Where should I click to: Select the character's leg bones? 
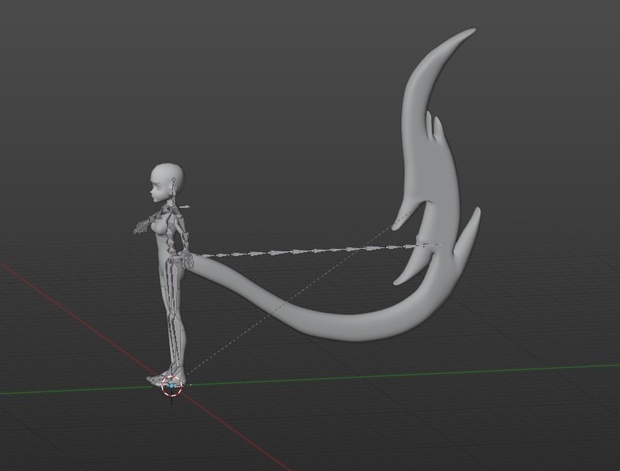pyautogui.click(x=173, y=316)
